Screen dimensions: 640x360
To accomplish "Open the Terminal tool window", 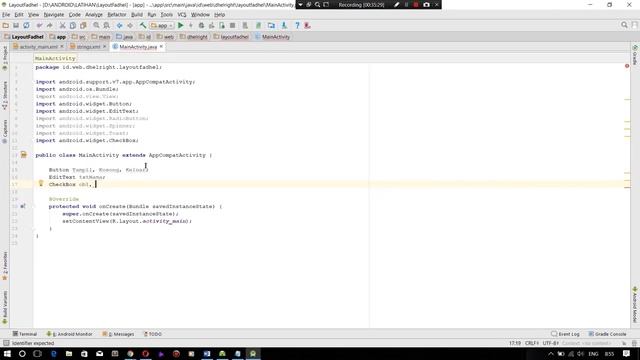I will coord(25,334).
